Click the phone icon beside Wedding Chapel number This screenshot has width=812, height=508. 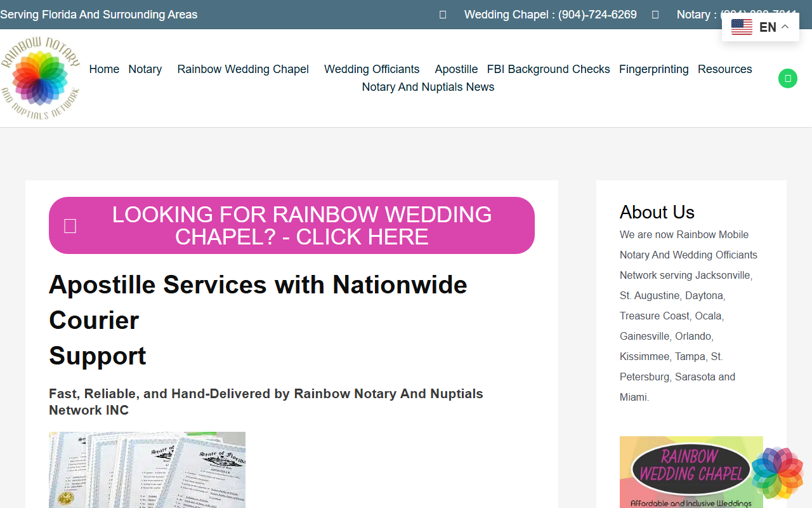point(443,15)
